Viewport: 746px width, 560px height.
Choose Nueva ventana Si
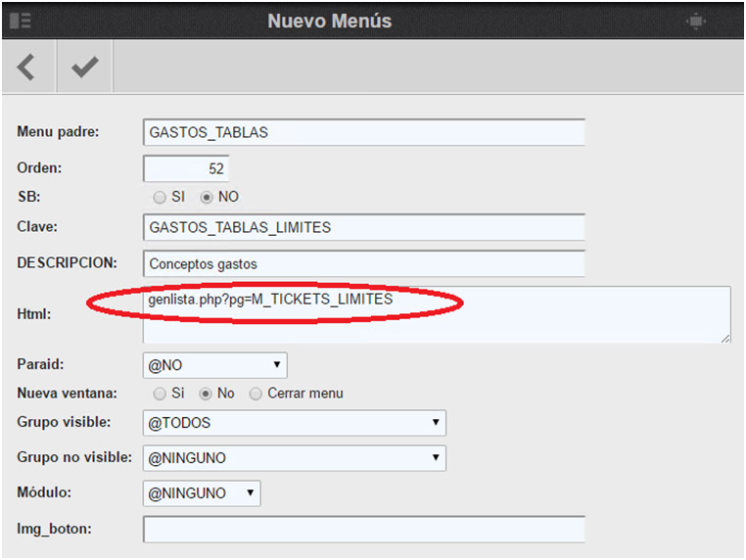click(x=160, y=394)
